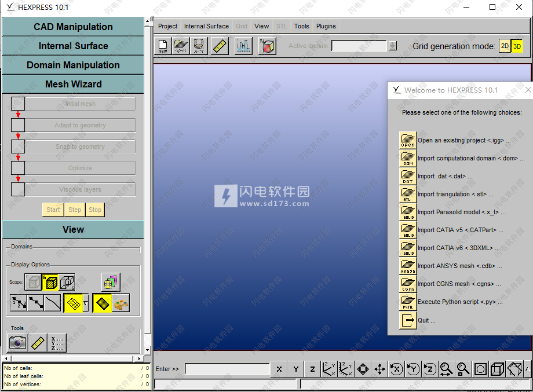This screenshot has height=392, width=533.
Task: Click the rotate about Y axis icon
Action: (x=413, y=369)
